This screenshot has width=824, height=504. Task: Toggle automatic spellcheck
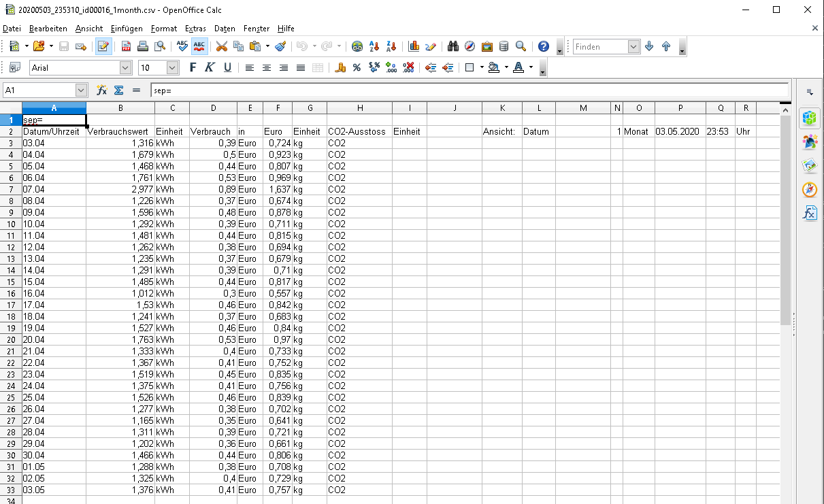click(198, 46)
